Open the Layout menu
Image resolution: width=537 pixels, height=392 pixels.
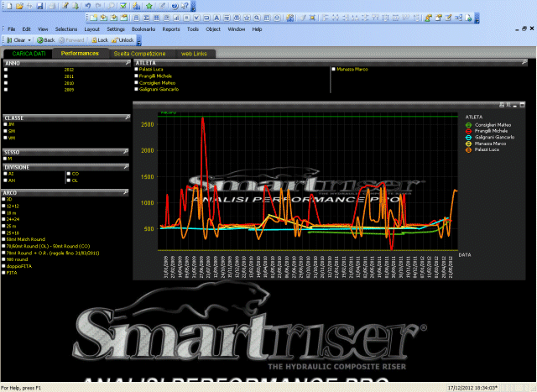tap(91, 29)
